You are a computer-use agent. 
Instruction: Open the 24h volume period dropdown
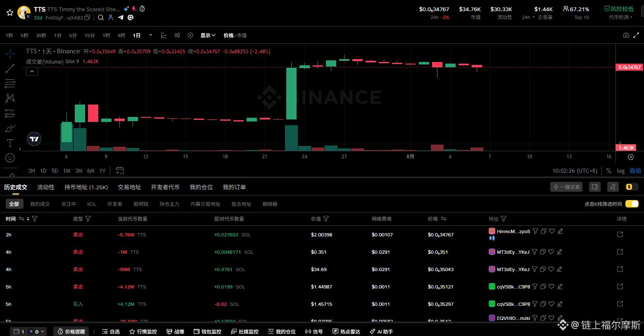click(528, 17)
